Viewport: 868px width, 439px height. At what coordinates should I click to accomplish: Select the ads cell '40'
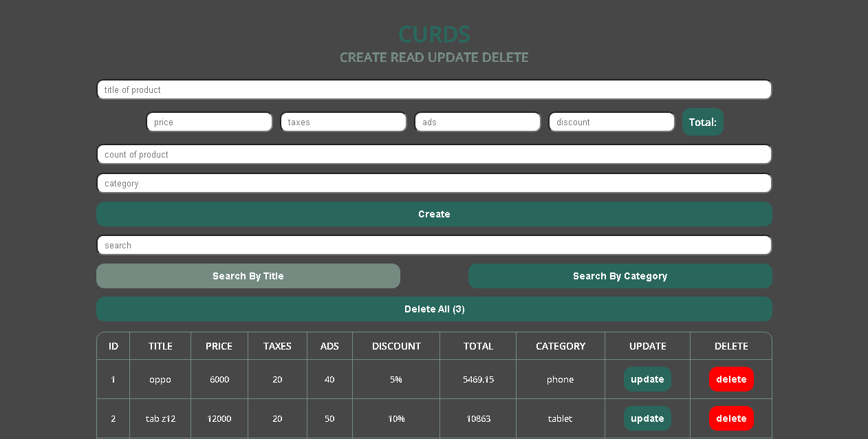329,379
